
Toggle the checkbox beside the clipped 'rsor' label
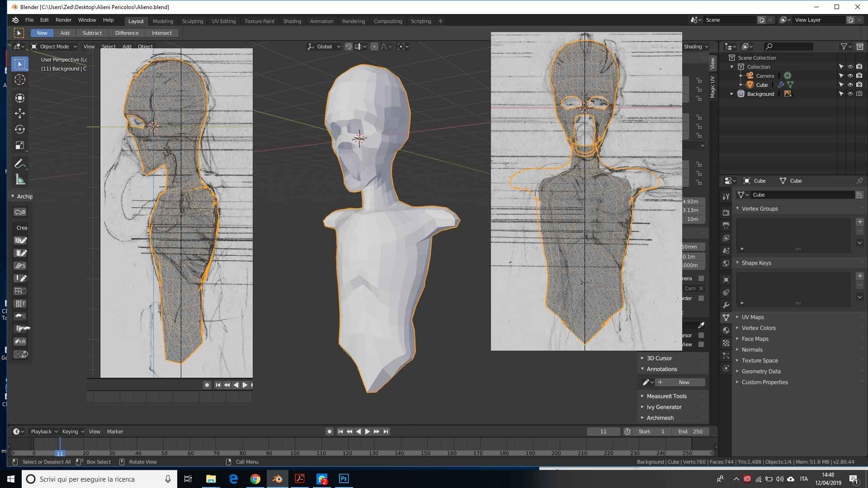701,335
